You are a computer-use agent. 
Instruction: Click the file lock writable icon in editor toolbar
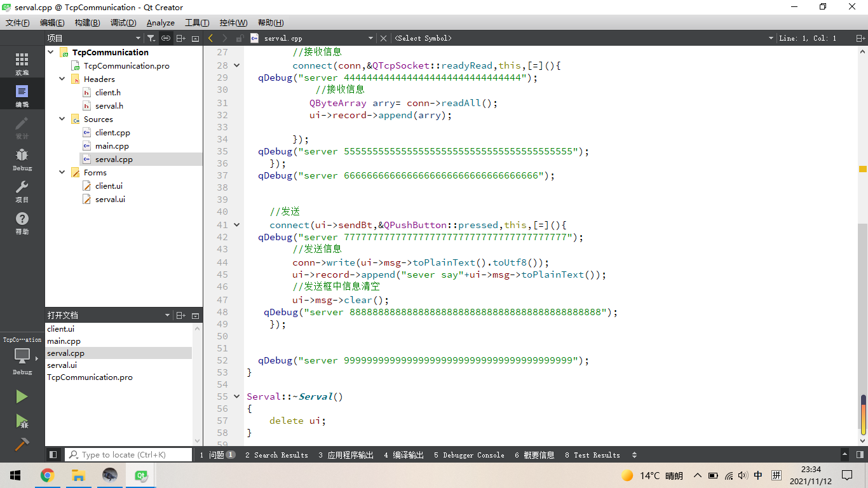[x=240, y=38]
